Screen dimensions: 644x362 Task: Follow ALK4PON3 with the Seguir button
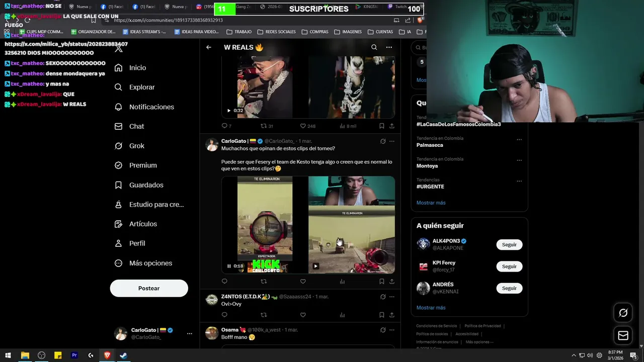pyautogui.click(x=509, y=244)
